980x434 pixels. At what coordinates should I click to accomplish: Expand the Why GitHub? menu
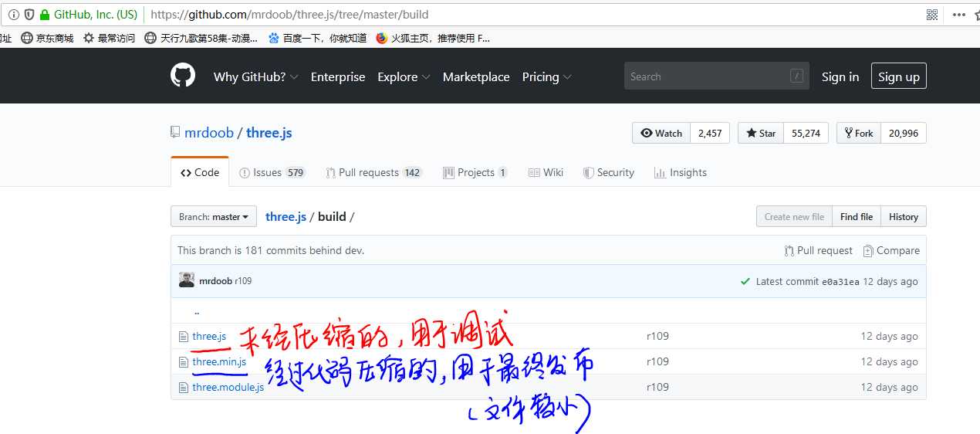(256, 76)
